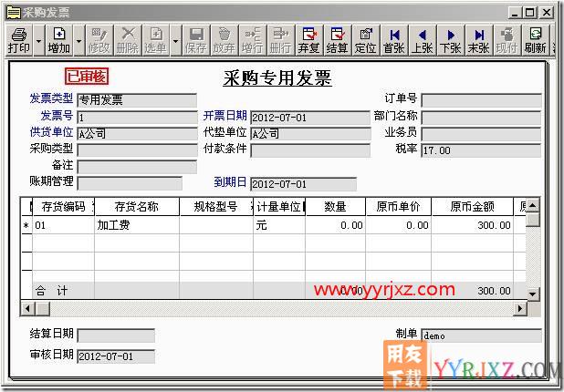Click the 供货单位 field showing A公司
Viewport: 564px width, 392px height.
click(x=137, y=134)
